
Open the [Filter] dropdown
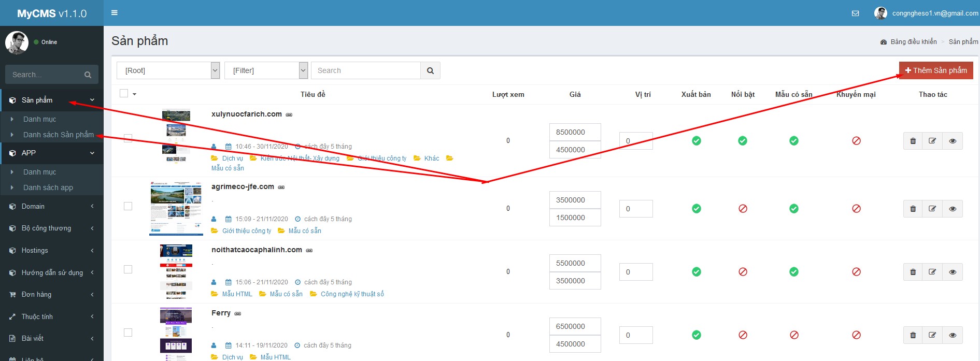pos(266,71)
